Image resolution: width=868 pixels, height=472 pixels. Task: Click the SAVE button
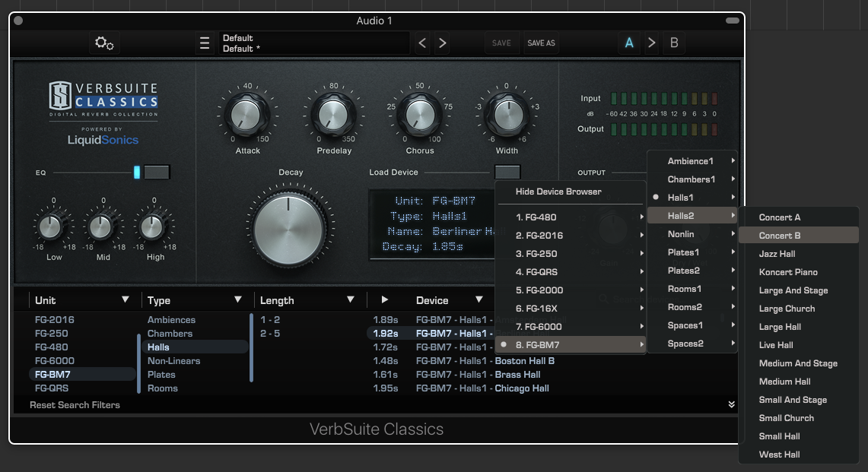coord(501,43)
